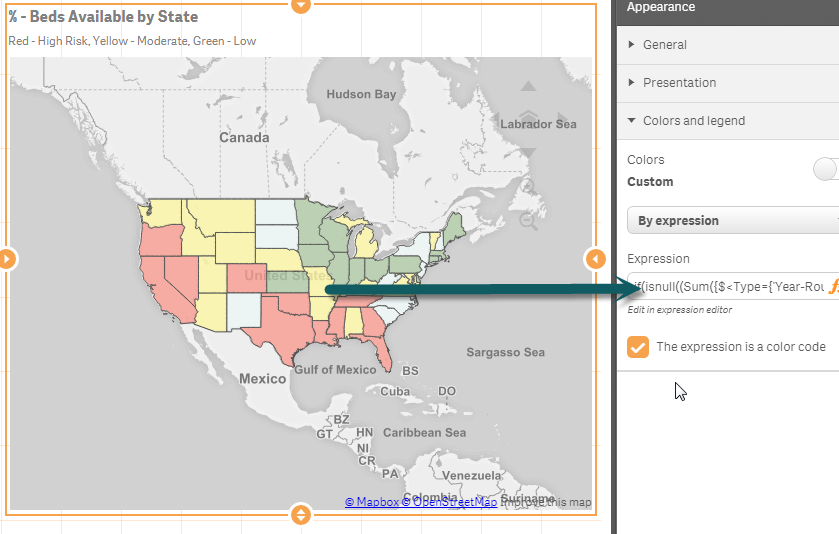Pan the map up with the arrow
The image size is (839, 534).
pos(528,86)
